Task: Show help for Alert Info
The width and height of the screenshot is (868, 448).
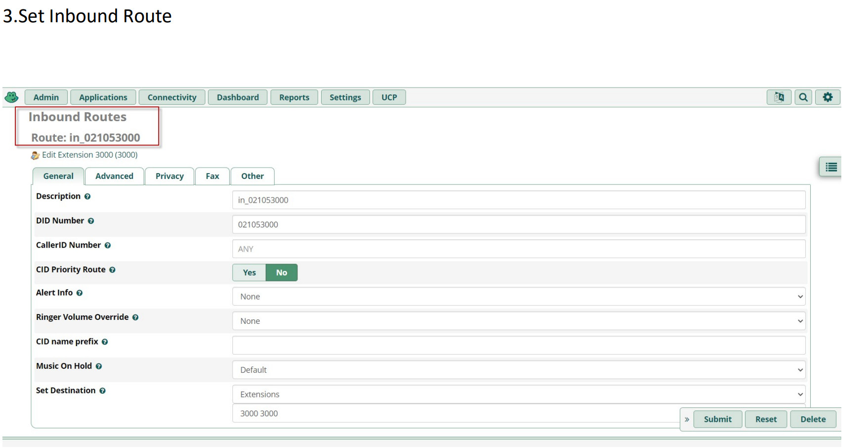Action: (x=80, y=293)
